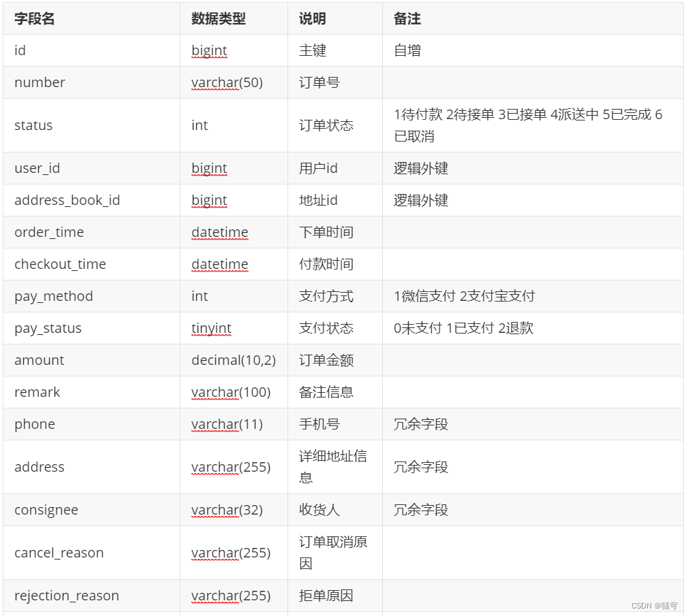Click the 订单金额 description
The width and height of the screenshot is (688, 616).
[326, 360]
